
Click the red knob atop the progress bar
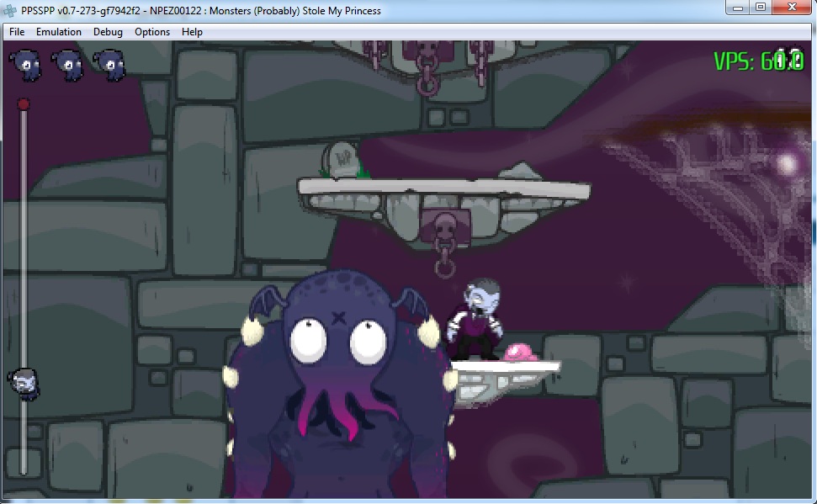click(x=24, y=104)
